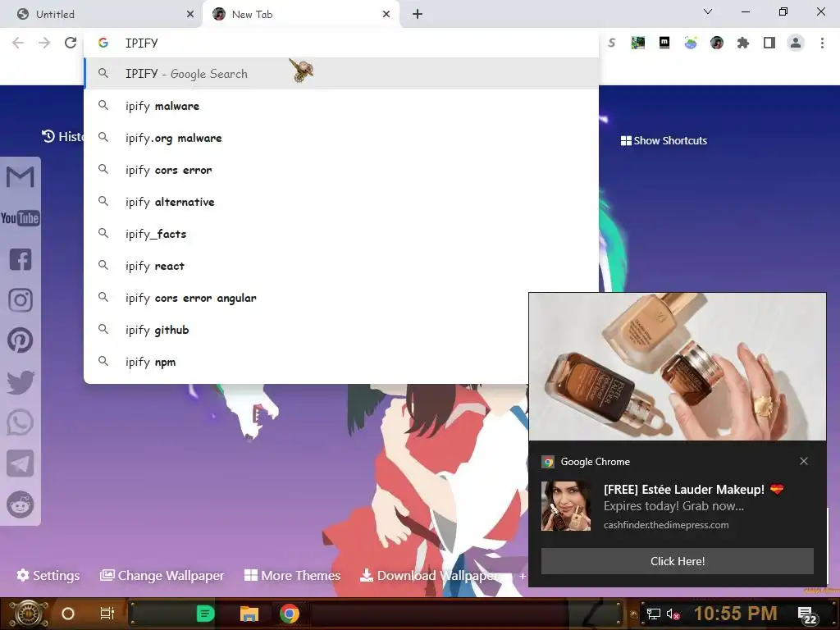Image resolution: width=840 pixels, height=630 pixels.
Task: Open YouTube shortcut in sidebar
Action: click(21, 218)
